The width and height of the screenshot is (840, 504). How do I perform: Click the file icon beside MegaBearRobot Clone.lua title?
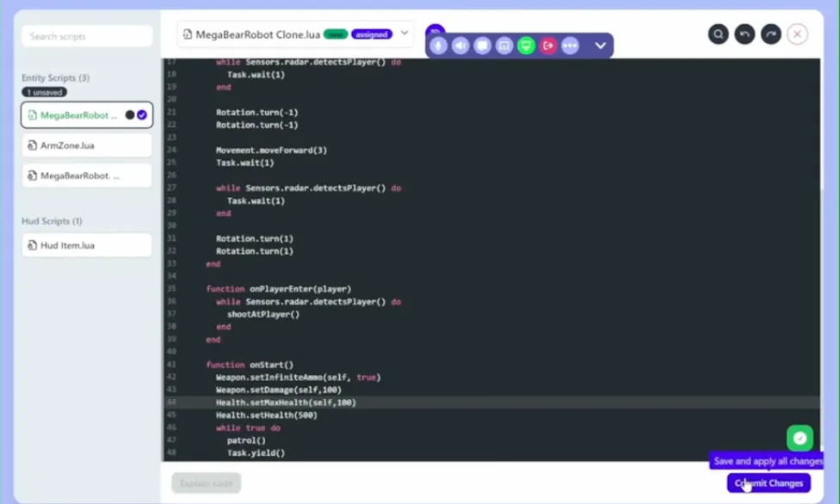pos(187,34)
